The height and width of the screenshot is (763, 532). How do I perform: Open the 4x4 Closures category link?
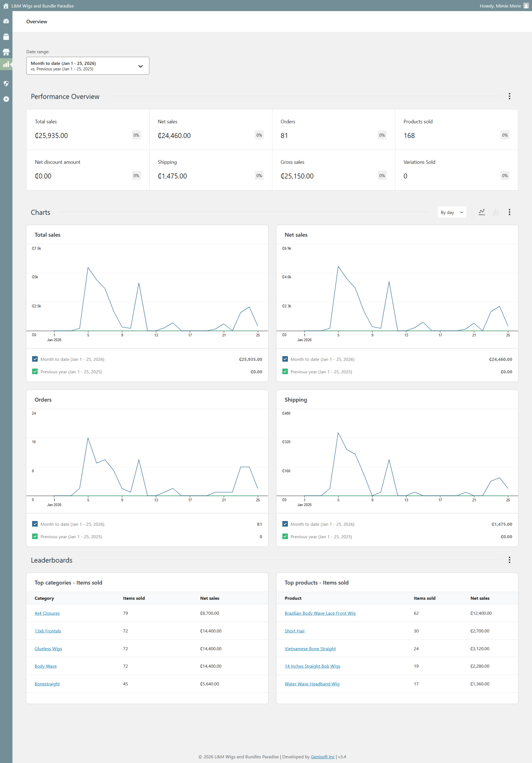click(47, 613)
